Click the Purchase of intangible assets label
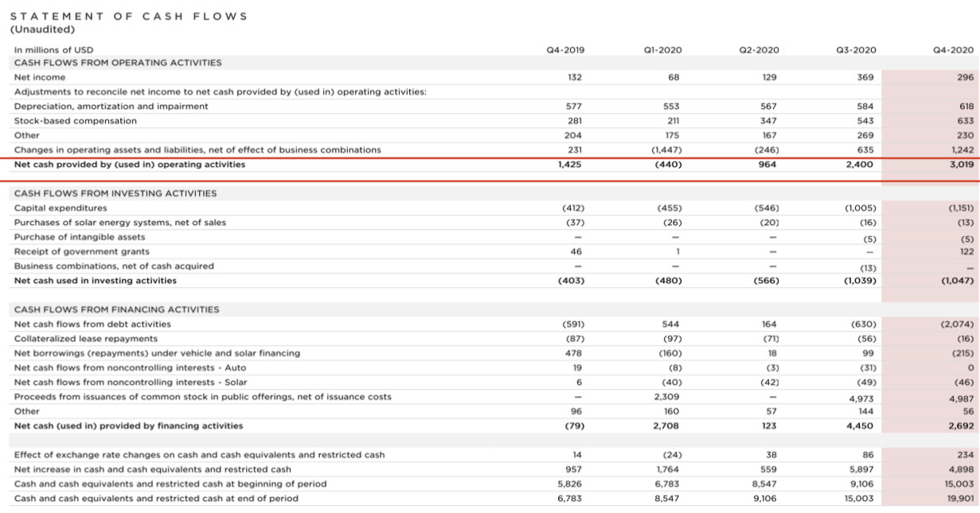 [x=80, y=237]
